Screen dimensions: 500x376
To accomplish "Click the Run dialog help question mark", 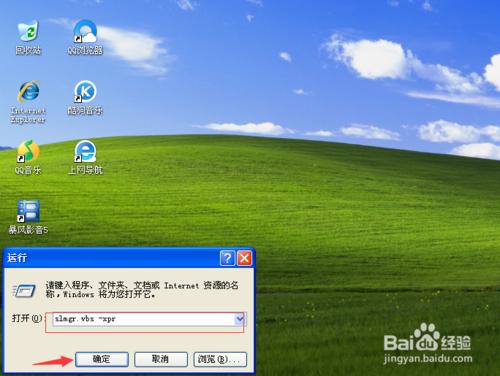I will click(227, 258).
